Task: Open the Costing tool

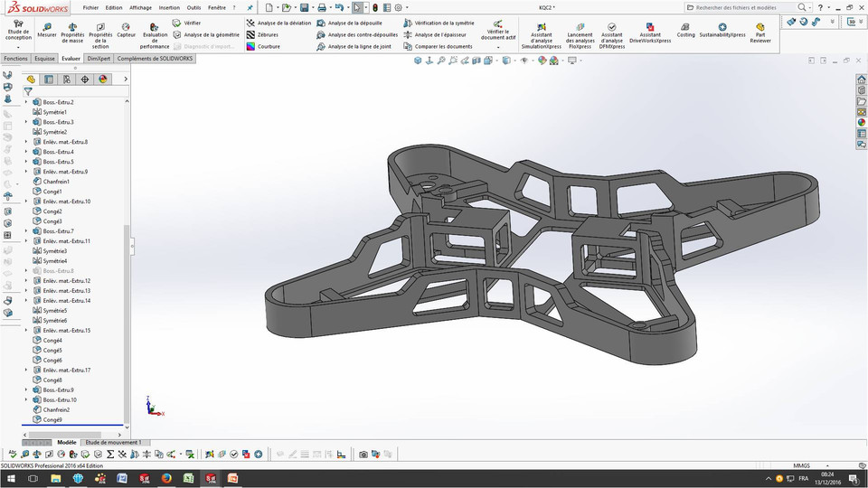Action: [x=685, y=30]
